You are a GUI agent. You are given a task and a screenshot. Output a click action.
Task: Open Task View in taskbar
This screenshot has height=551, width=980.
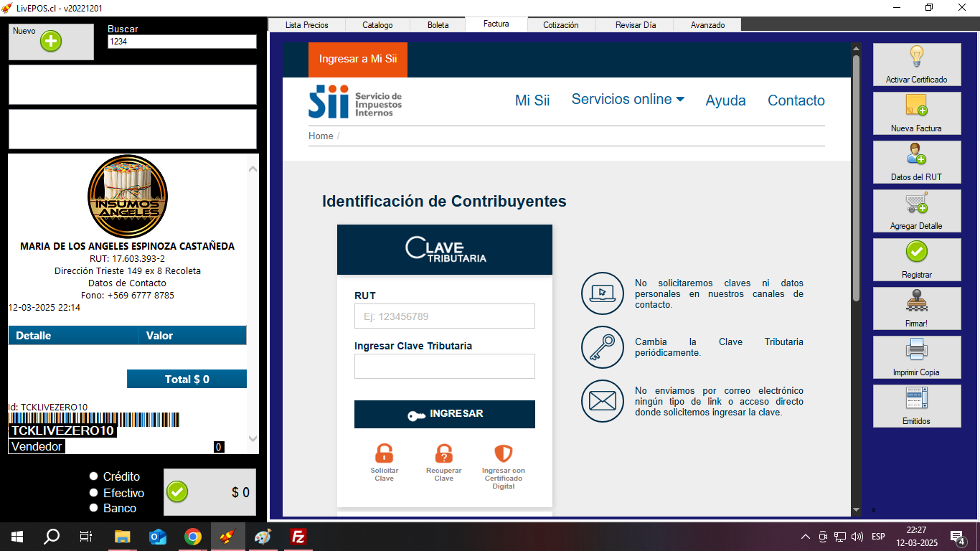[x=86, y=536]
